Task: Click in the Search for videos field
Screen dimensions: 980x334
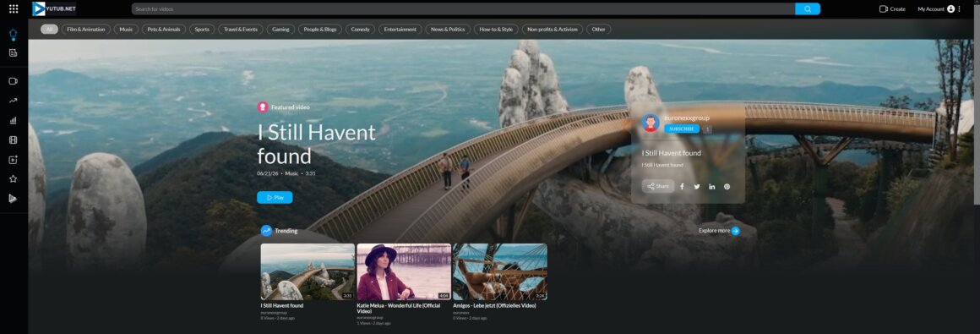Action: coord(463,8)
